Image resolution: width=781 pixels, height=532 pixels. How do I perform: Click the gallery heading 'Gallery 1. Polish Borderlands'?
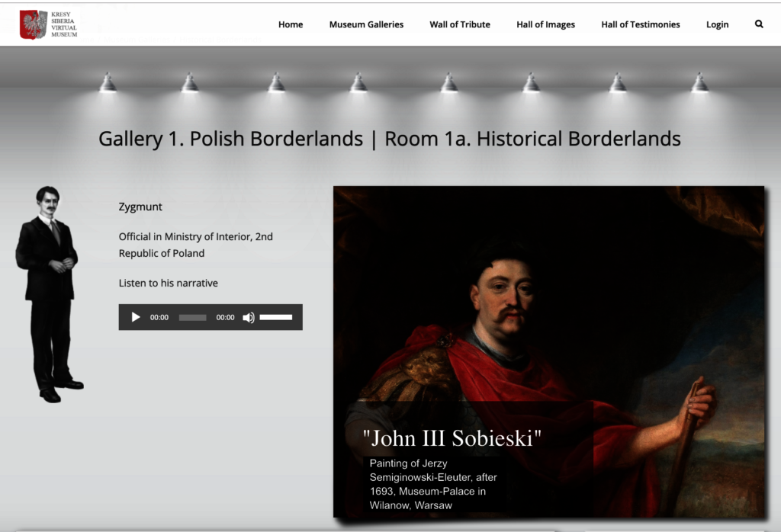[230, 139]
